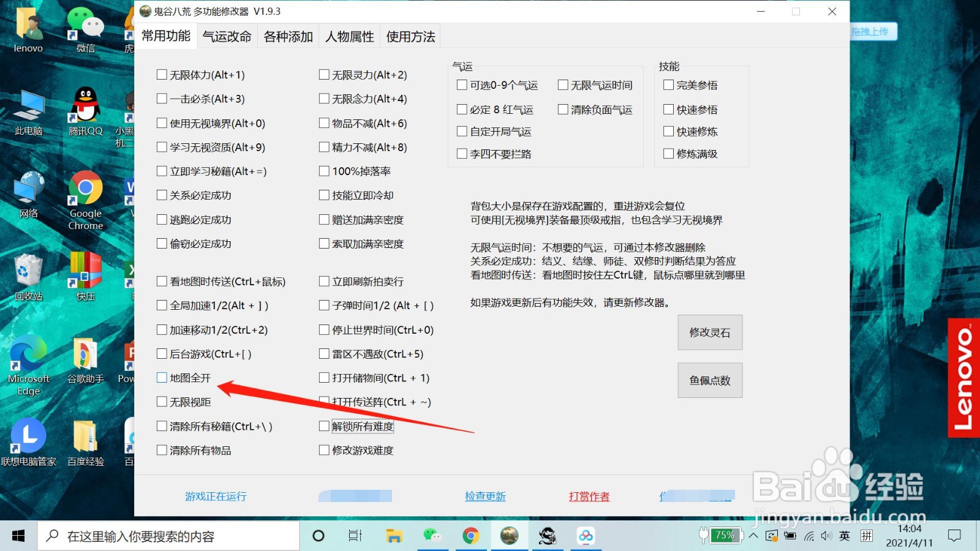This screenshot has width=980, height=551.
Task: Click the penguin app taskbar icon
Action: (x=548, y=536)
